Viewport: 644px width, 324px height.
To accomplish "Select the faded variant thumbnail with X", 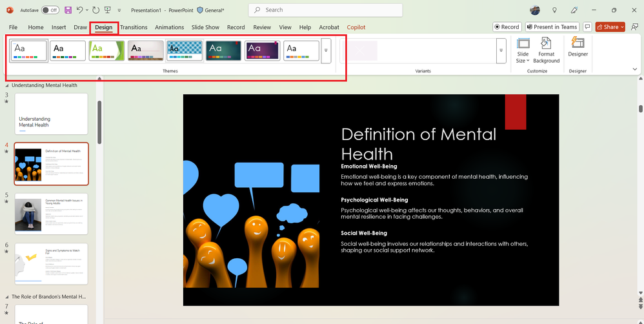I will [359, 51].
